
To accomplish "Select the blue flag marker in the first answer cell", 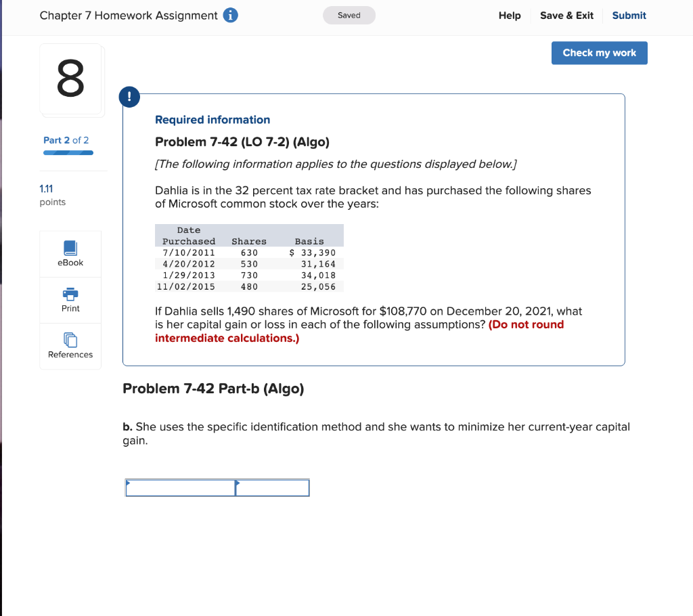I will [129, 483].
